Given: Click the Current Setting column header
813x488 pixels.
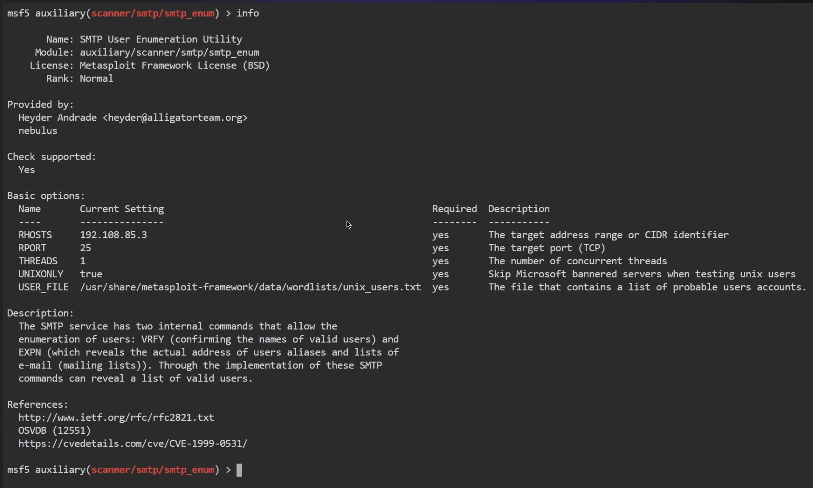Looking at the screenshot, I should click(121, 209).
